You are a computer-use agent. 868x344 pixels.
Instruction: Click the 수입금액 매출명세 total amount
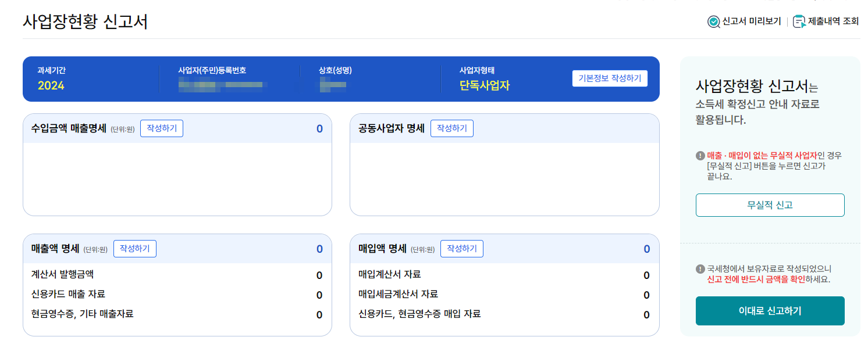pos(318,128)
